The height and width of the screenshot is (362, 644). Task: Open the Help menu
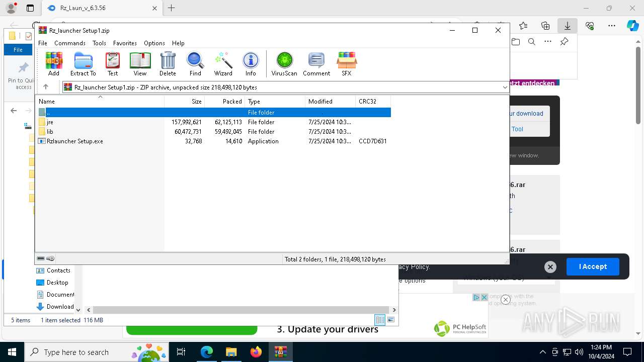coord(178,43)
